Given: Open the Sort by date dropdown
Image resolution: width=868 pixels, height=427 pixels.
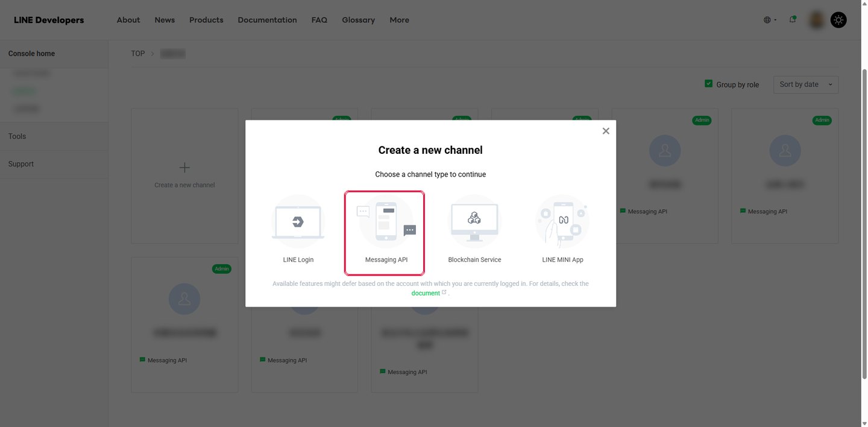Looking at the screenshot, I should pyautogui.click(x=806, y=84).
